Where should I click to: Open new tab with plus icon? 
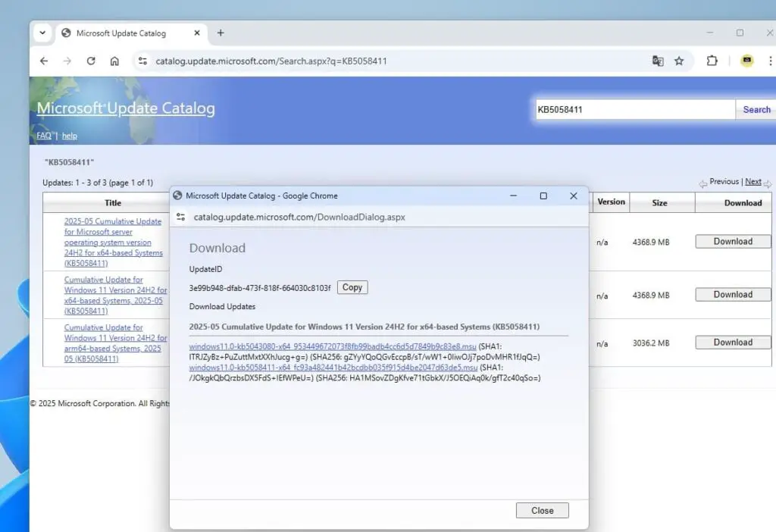(x=221, y=33)
